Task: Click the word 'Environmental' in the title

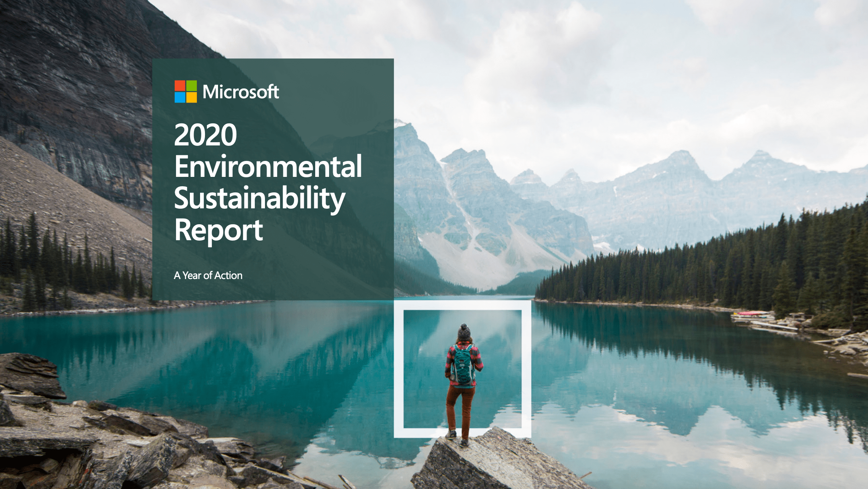Action: pos(268,166)
